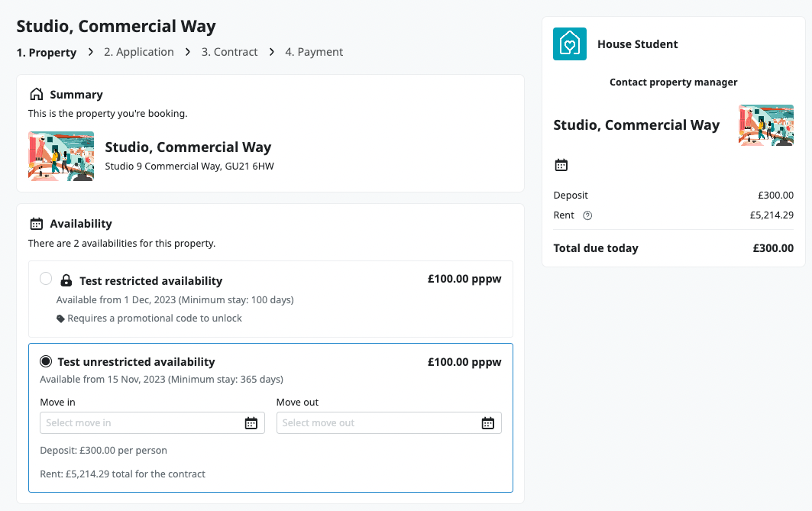Open the Move in calendar picker
812x511 pixels.
pos(251,423)
